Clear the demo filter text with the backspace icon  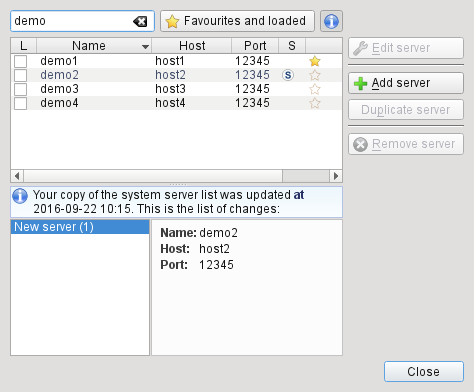(x=140, y=22)
